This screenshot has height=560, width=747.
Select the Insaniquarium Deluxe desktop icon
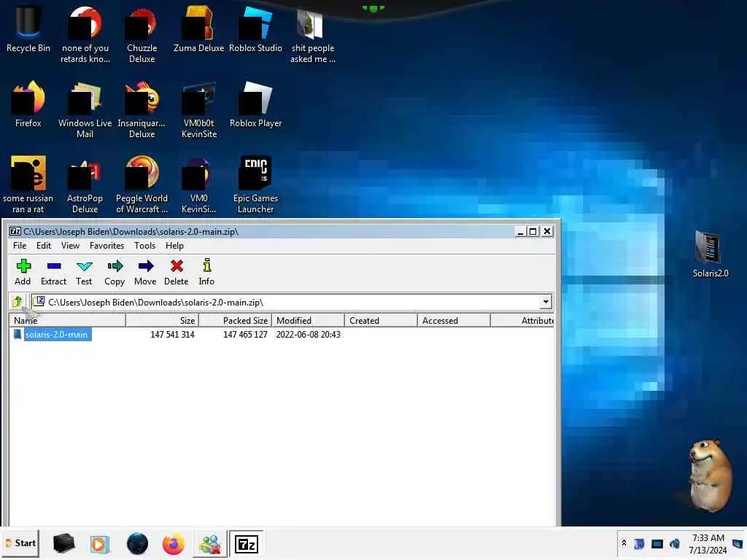(x=142, y=111)
